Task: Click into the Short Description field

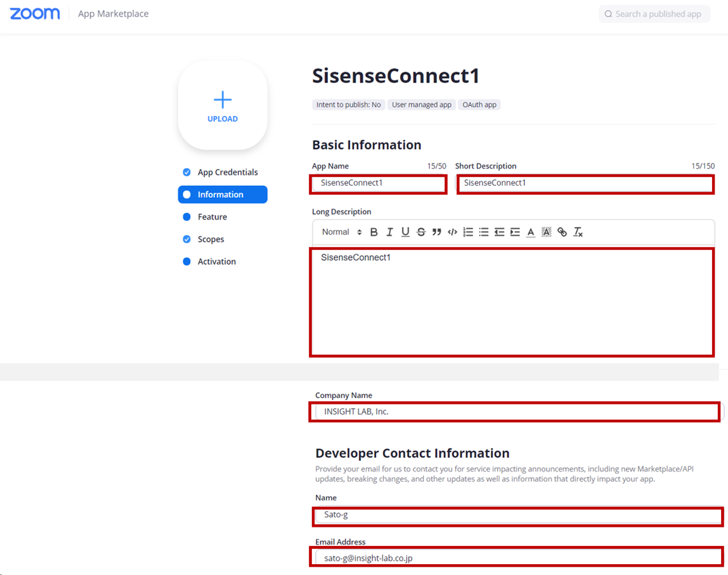Action: pos(585,183)
